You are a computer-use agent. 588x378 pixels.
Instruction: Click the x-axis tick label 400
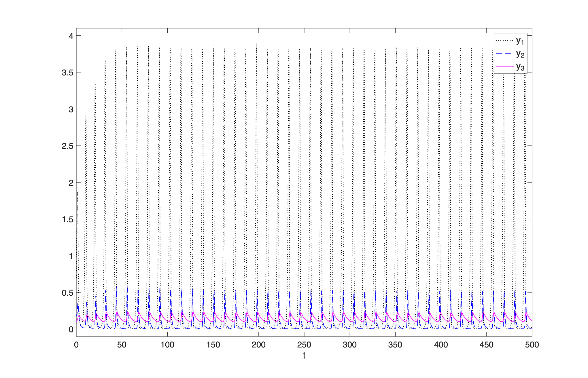441,345
